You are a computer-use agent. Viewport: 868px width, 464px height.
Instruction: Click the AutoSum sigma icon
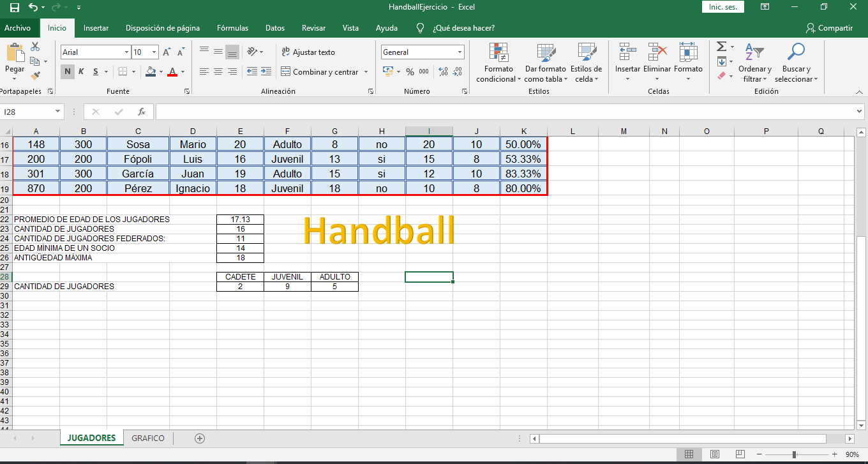pyautogui.click(x=721, y=47)
